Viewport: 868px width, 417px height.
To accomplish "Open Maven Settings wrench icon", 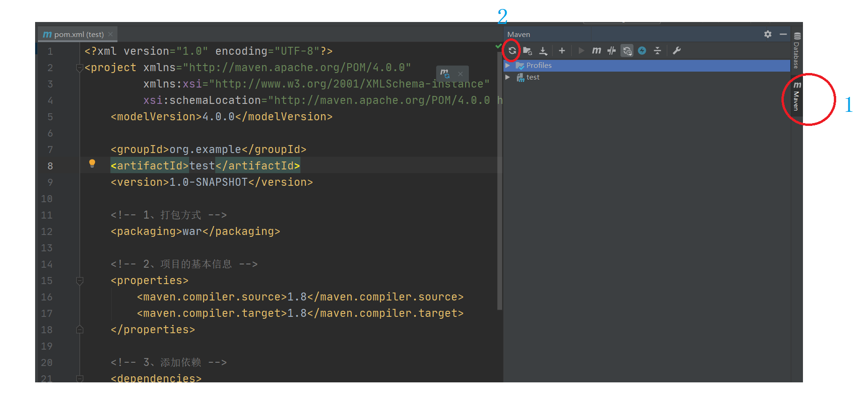I will pyautogui.click(x=677, y=51).
